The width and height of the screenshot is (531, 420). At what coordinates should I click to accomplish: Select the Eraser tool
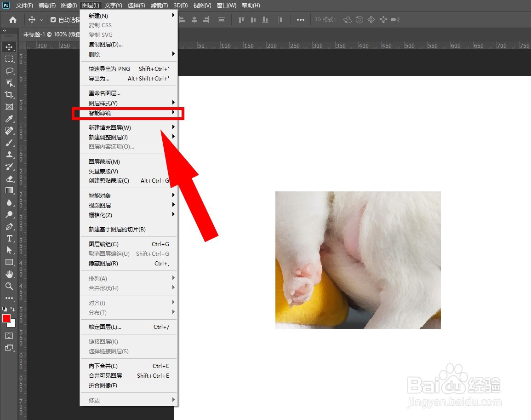(9, 178)
